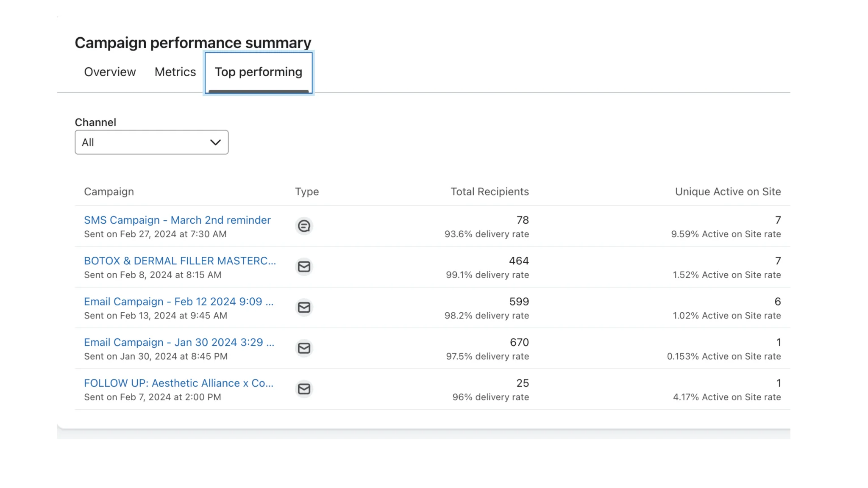
Task: Click Sent on Feb 7, 2024 at 2:00 PM
Action: (153, 397)
